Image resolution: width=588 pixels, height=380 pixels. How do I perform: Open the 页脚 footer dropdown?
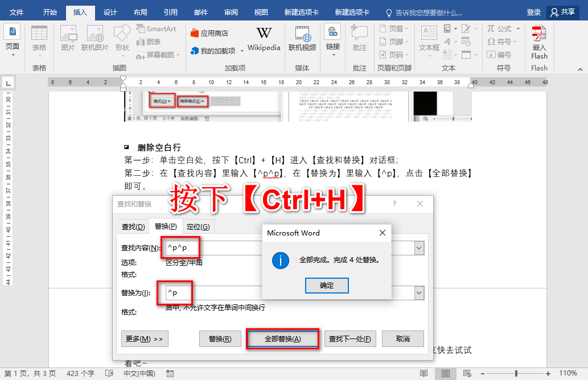[394, 42]
